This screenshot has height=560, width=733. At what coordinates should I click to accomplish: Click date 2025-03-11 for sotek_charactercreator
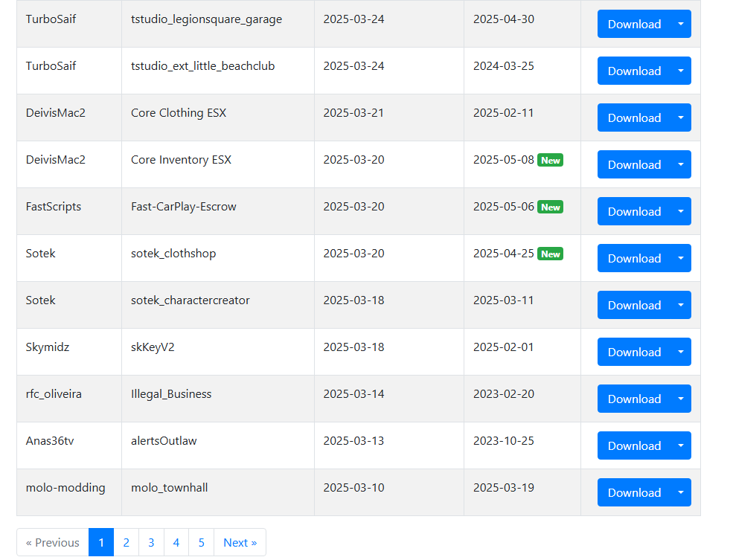504,300
